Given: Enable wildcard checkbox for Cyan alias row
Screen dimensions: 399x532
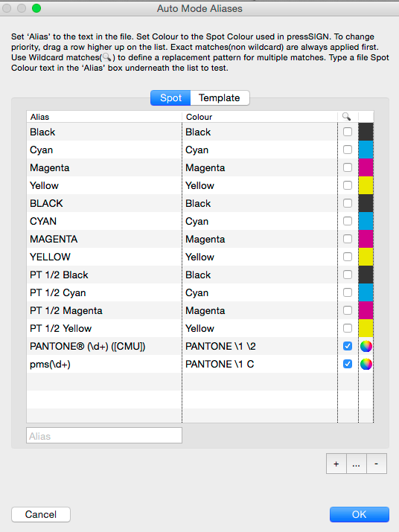Looking at the screenshot, I should pyautogui.click(x=348, y=150).
